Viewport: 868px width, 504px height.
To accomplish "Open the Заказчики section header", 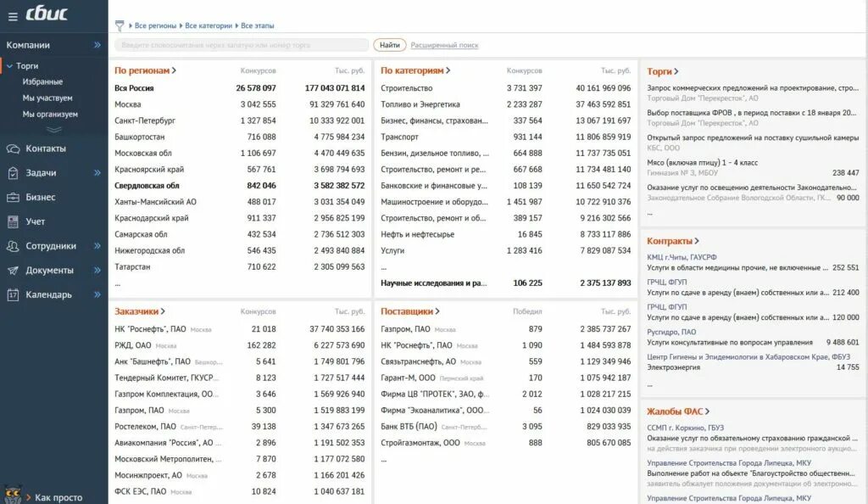I will pos(140,311).
